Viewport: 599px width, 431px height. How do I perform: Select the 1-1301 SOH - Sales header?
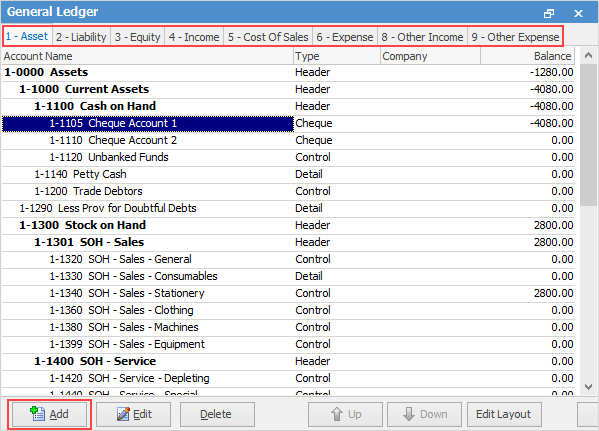(x=288, y=242)
